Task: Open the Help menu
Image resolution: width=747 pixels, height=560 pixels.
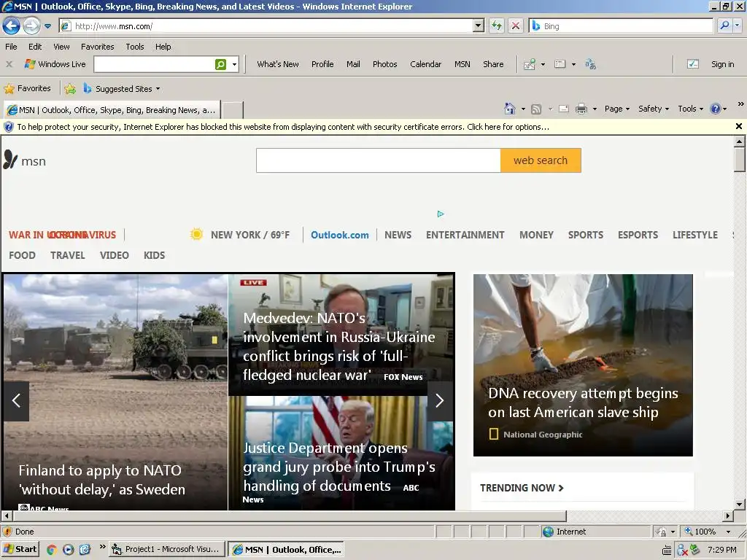Action: [x=163, y=47]
